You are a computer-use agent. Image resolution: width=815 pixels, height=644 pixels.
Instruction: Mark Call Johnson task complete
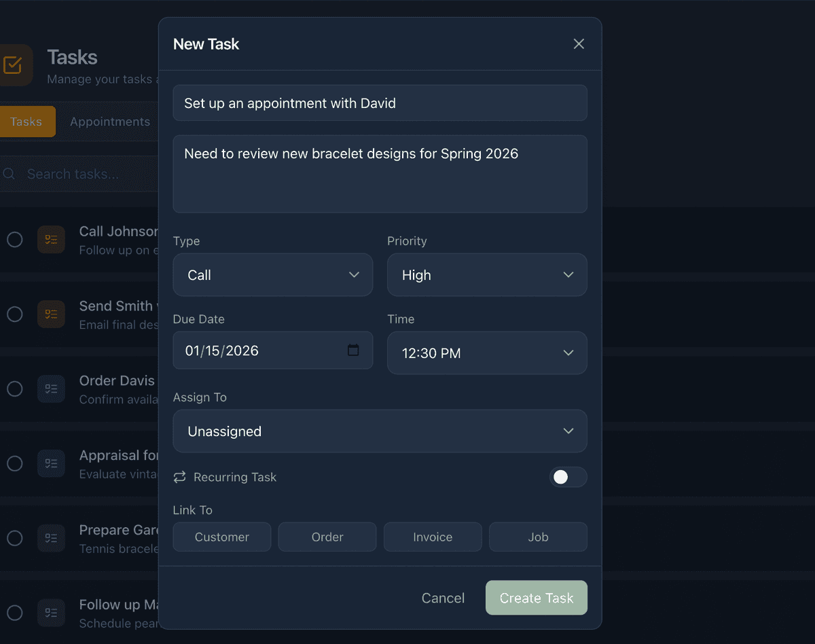coord(14,239)
